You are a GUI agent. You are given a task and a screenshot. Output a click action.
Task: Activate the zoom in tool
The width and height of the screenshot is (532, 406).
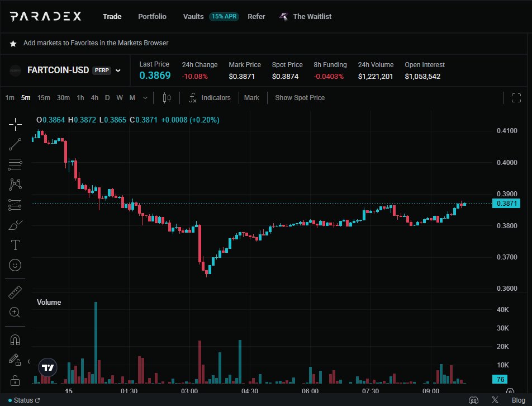point(15,312)
